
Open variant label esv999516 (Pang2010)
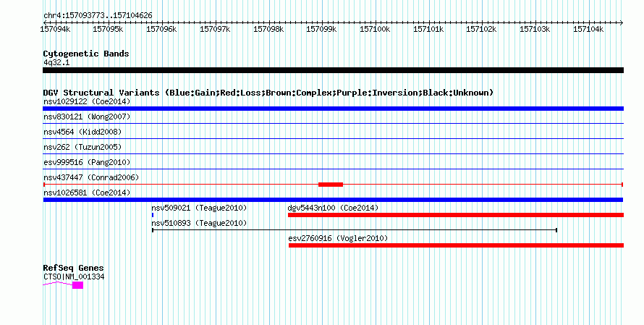[x=87, y=162]
